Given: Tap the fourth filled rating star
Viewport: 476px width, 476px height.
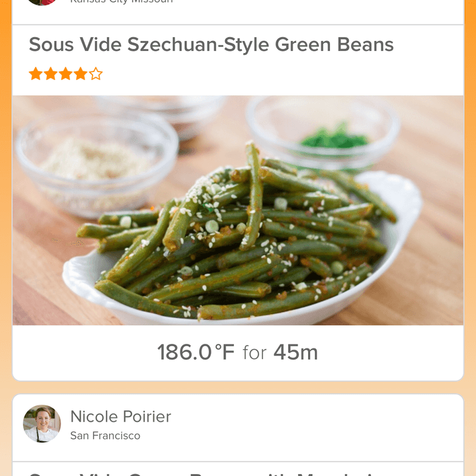Looking at the screenshot, I should pos(81,74).
